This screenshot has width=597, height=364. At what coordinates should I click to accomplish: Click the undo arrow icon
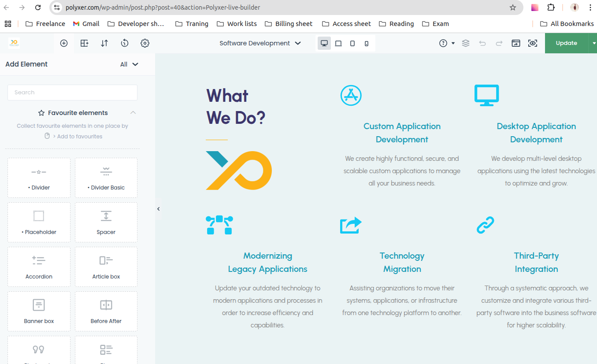point(482,43)
